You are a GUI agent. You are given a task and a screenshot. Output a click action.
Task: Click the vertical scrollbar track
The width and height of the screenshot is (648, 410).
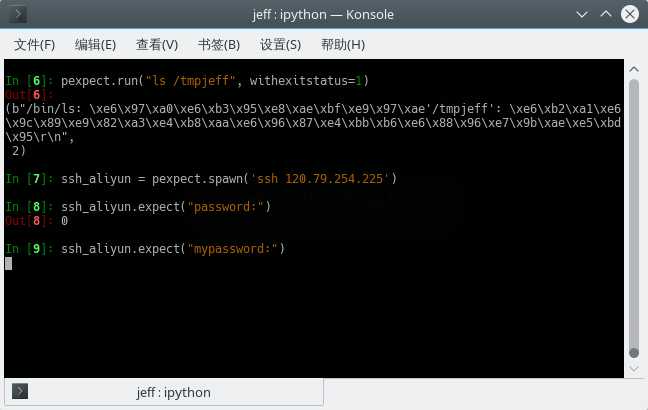click(x=634, y=215)
